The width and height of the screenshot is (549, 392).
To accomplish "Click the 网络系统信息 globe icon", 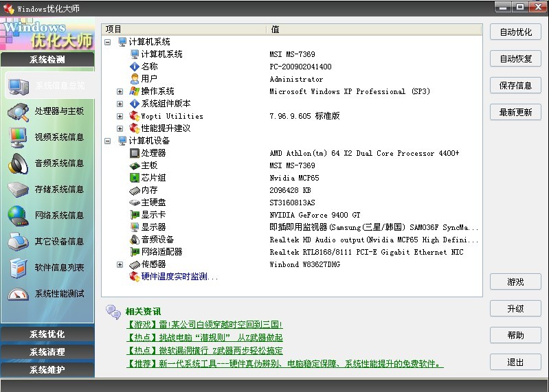I will point(18,216).
